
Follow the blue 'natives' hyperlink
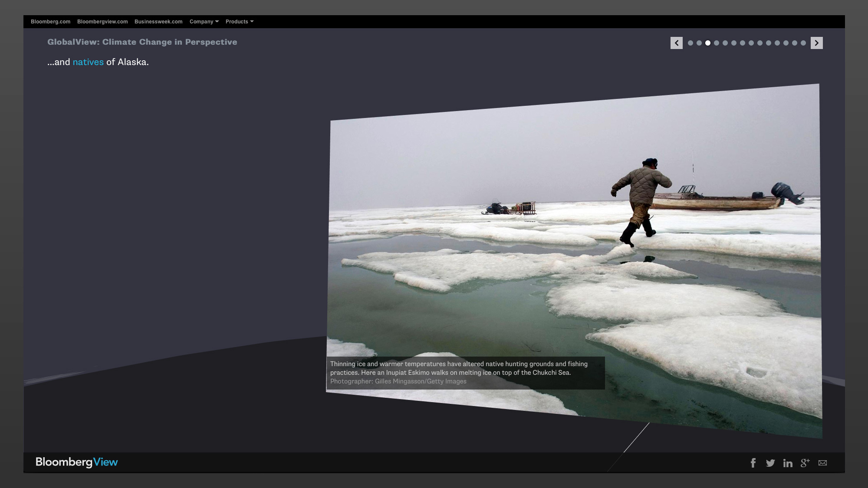[88, 62]
